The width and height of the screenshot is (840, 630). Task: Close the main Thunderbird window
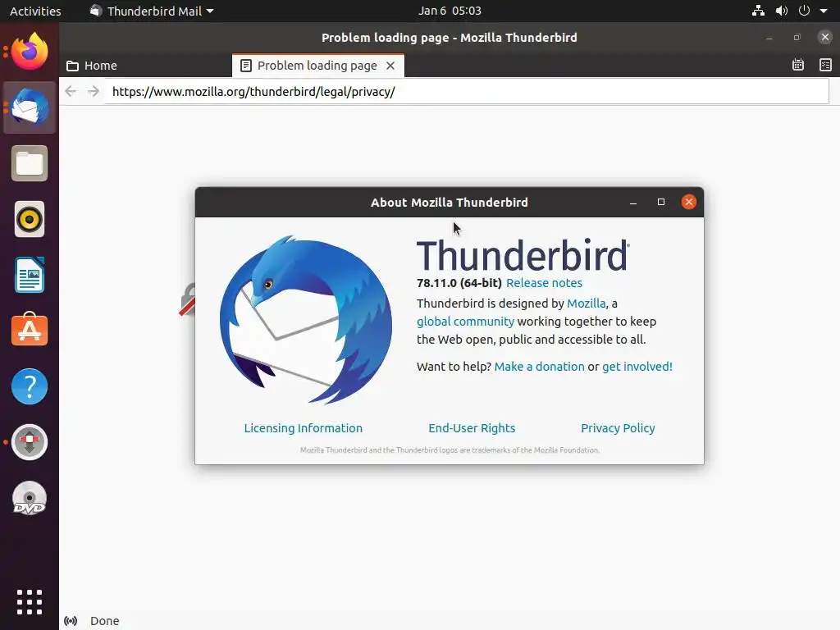825,37
